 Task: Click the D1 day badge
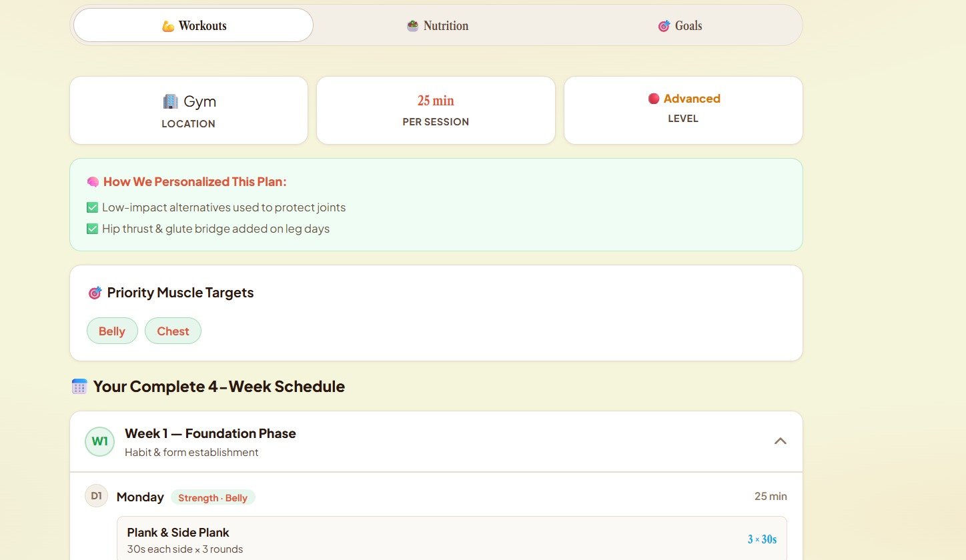click(97, 496)
